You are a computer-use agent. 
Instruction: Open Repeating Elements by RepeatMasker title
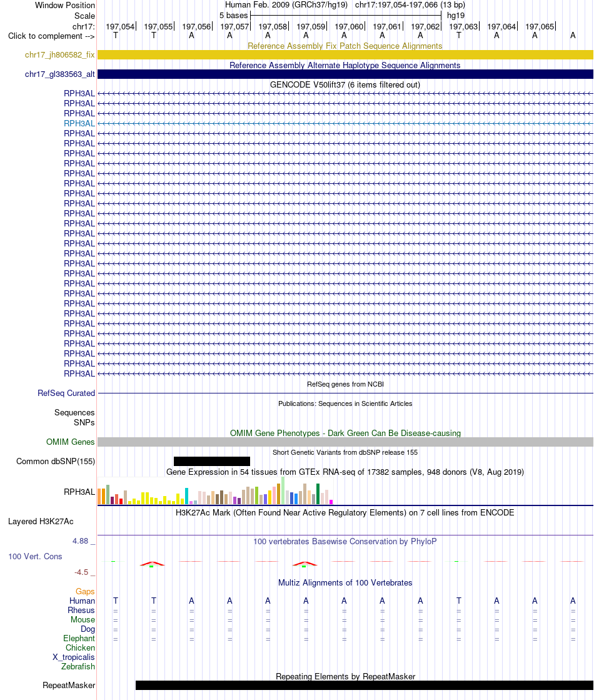click(x=345, y=676)
